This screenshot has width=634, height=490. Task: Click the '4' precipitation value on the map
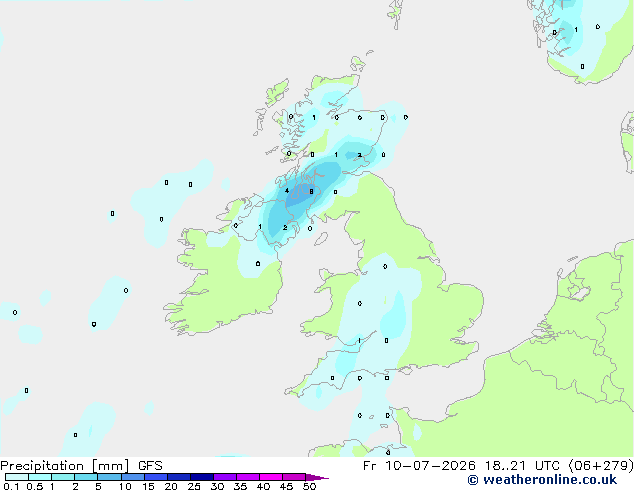coord(287,191)
